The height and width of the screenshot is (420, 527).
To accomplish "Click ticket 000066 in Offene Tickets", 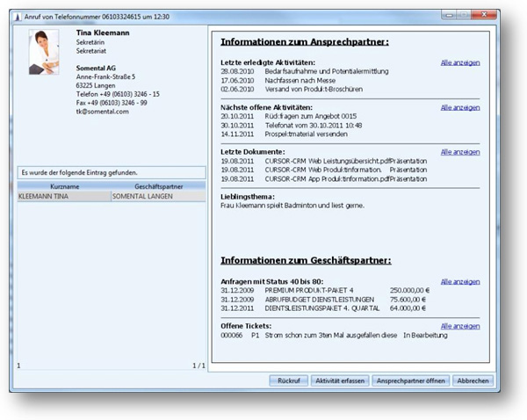I will [232, 335].
